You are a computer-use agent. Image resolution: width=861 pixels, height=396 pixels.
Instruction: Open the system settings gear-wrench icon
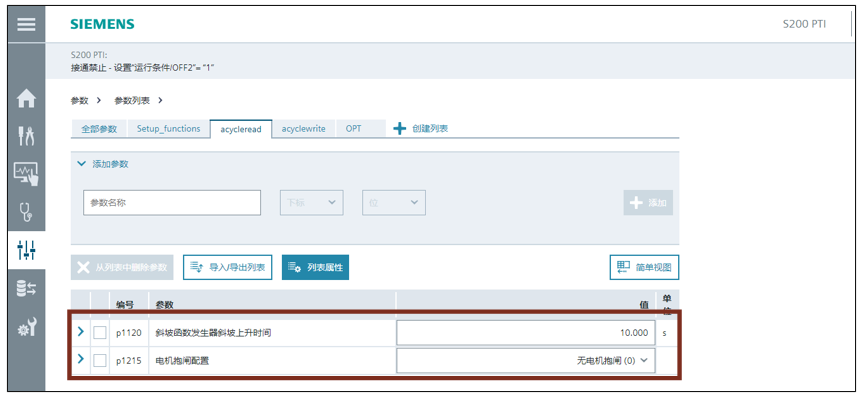coord(26,326)
